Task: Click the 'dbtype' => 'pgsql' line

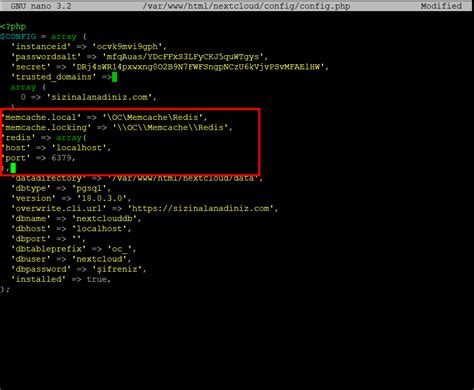Action: click(x=61, y=188)
